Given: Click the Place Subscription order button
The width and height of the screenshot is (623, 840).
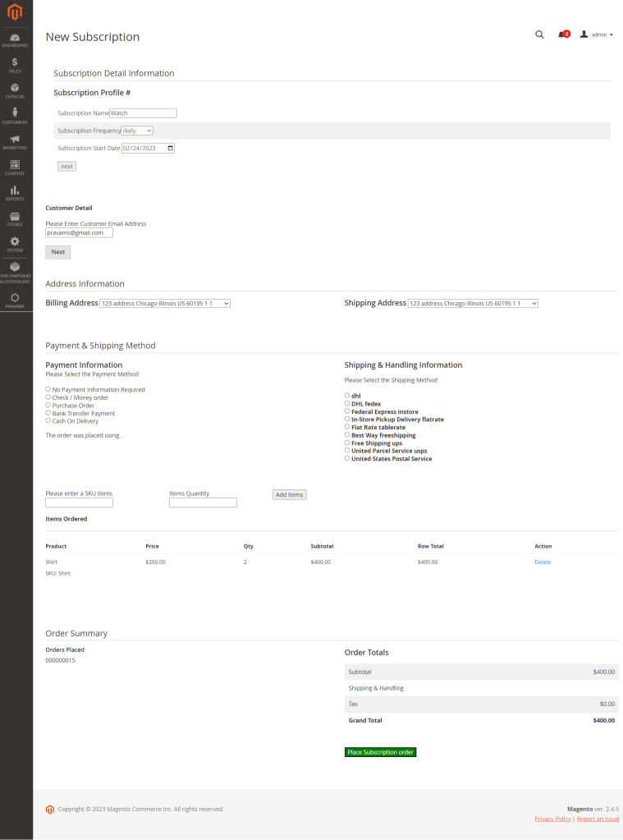Looking at the screenshot, I should pyautogui.click(x=380, y=752).
